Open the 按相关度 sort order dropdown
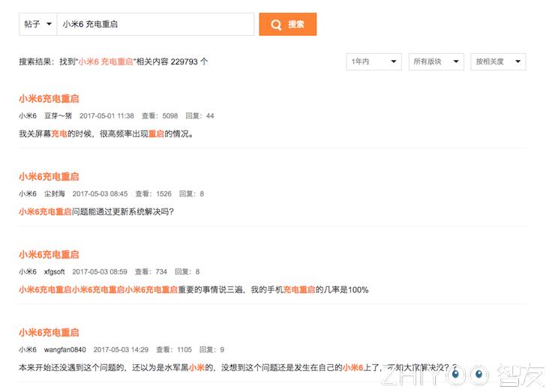The width and height of the screenshot is (555, 392). [x=498, y=61]
